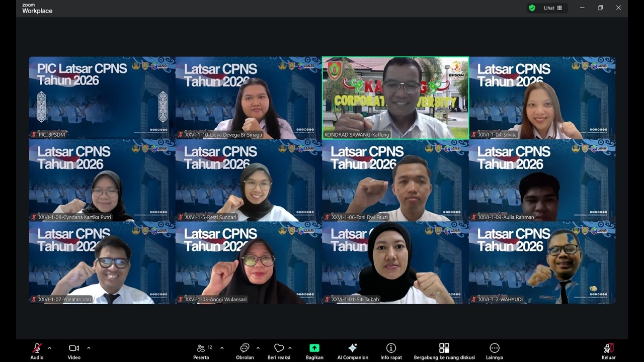Click the green encryption shield icon
The width and height of the screenshot is (644, 362).
532,8
